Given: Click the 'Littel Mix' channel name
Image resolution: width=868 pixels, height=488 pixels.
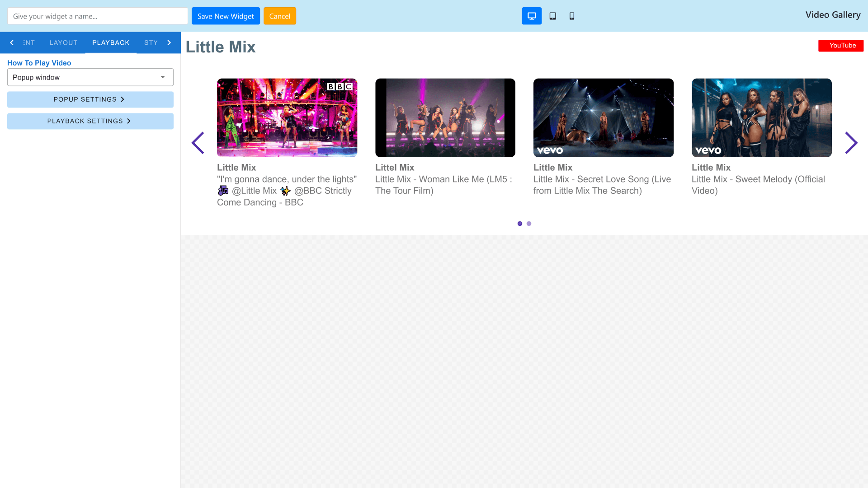Looking at the screenshot, I should pyautogui.click(x=395, y=168).
